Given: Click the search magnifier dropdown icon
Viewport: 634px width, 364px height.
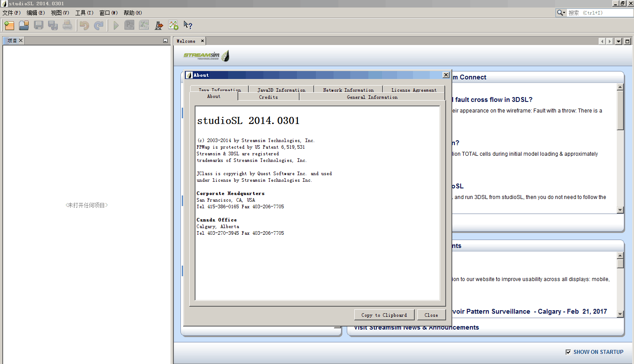Looking at the screenshot, I should [561, 13].
